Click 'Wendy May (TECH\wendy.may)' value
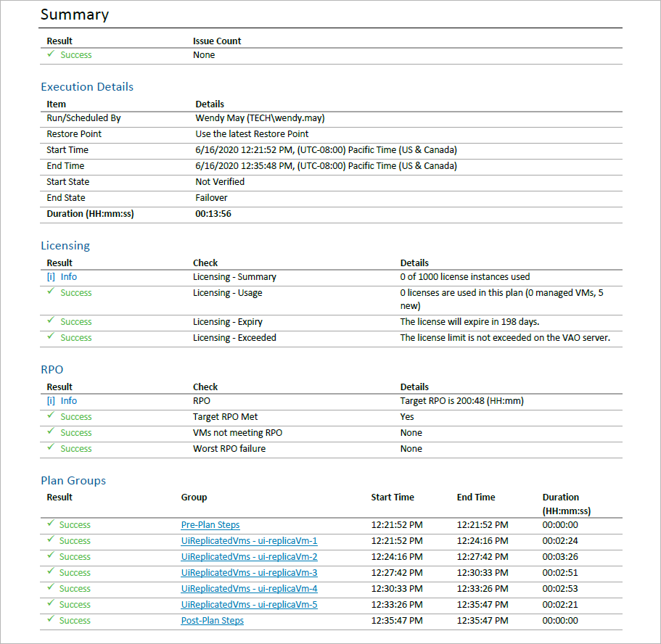Viewport: 661px width, 644px height. pos(260,118)
